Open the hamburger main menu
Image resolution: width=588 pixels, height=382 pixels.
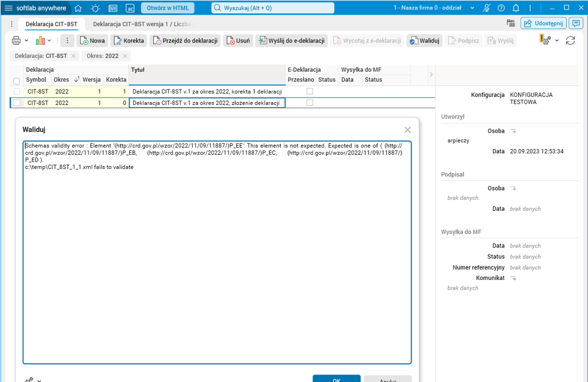9,8
